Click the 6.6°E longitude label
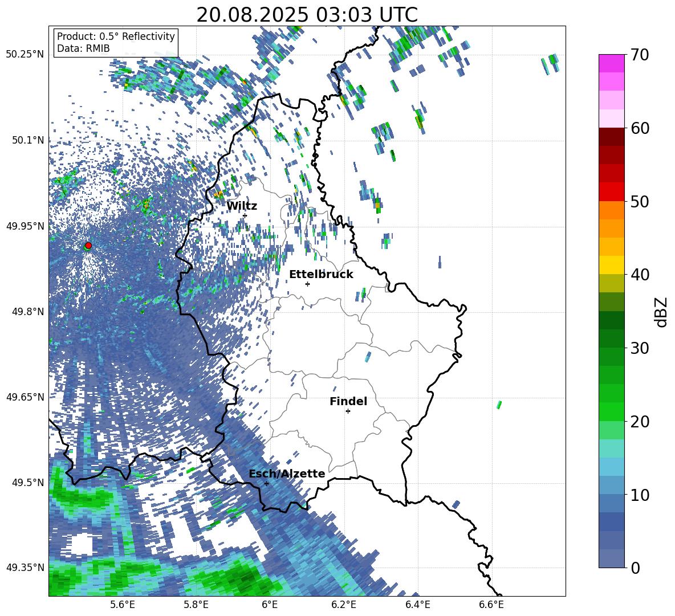 coord(491,605)
